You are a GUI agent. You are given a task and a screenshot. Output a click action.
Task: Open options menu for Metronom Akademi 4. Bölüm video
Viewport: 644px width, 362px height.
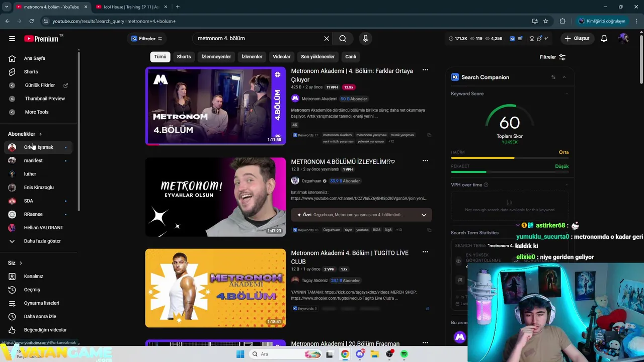coord(425,70)
